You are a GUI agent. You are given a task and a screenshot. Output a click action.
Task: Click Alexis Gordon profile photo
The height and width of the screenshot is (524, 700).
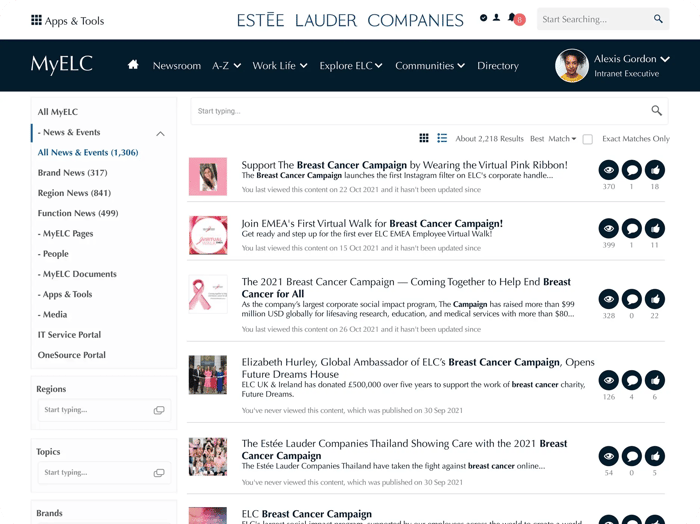(x=572, y=66)
